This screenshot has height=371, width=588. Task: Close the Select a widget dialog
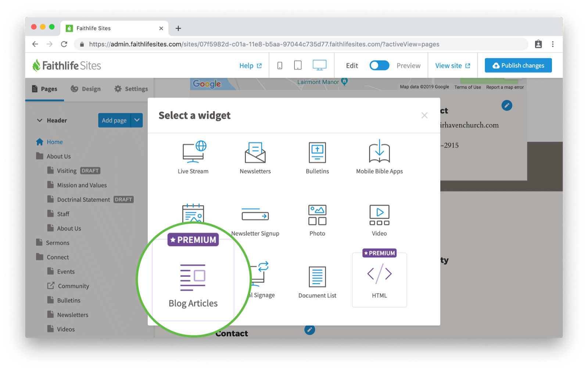tap(424, 115)
